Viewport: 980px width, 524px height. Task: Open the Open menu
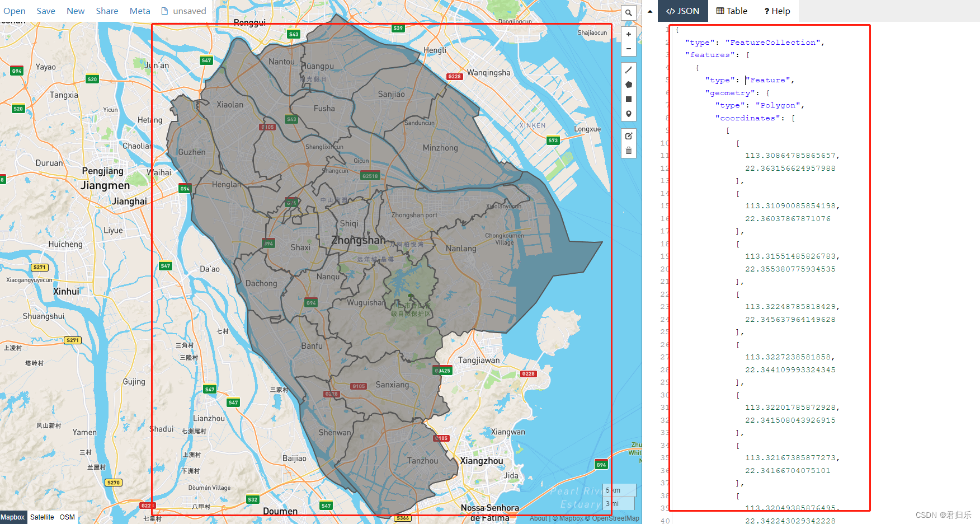tap(15, 11)
